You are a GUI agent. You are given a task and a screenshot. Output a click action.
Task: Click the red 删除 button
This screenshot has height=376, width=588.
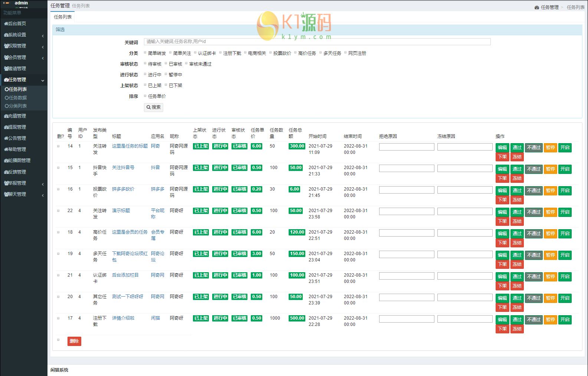point(74,341)
